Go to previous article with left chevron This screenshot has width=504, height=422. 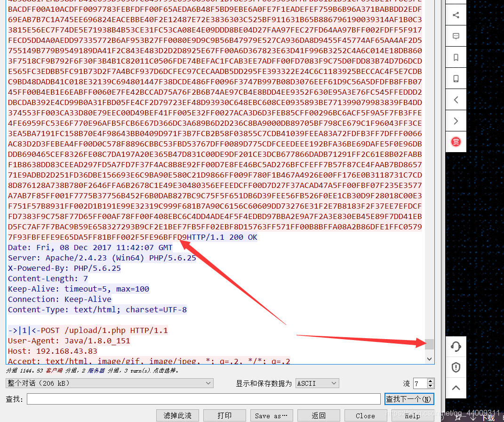[456, 100]
